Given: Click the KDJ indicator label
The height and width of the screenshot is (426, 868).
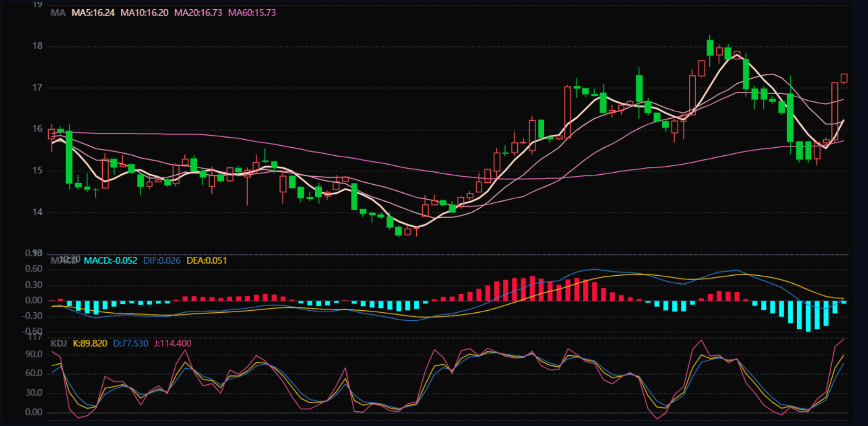Looking at the screenshot, I should [59, 343].
